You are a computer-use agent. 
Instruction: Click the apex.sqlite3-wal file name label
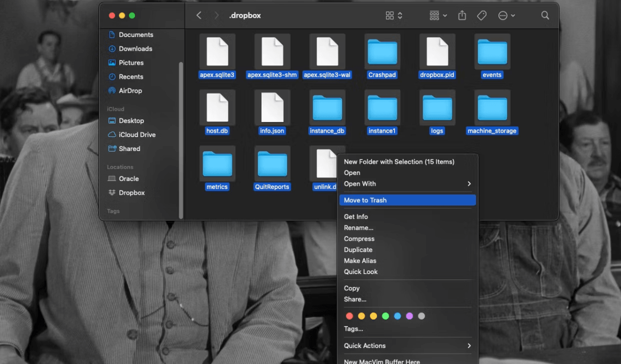[327, 75]
